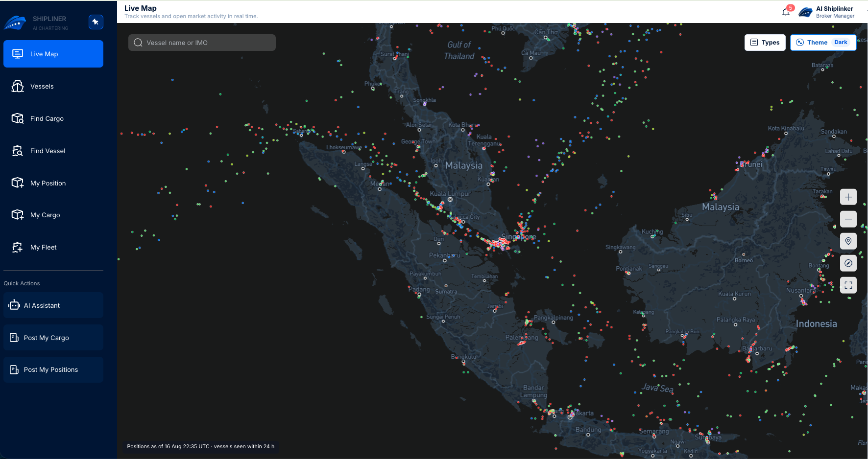868x459 pixels.
Task: Click the Post My Positions button
Action: tap(53, 369)
